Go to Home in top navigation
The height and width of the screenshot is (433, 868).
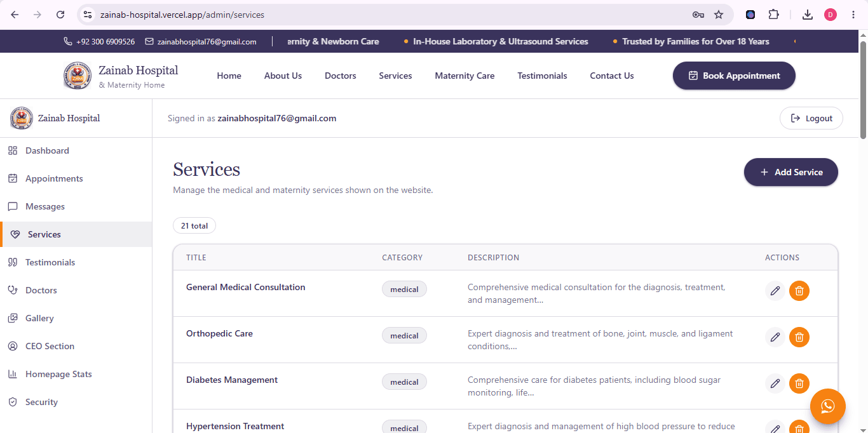tap(229, 76)
